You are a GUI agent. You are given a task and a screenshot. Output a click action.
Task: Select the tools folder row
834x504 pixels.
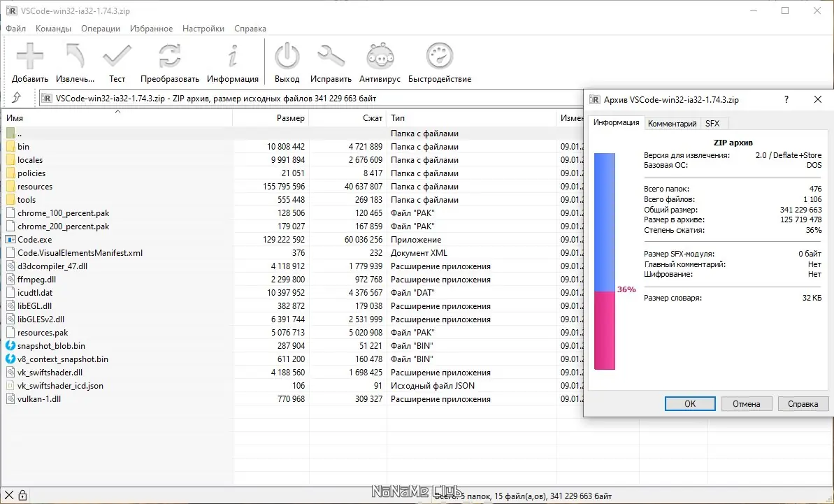click(292, 199)
